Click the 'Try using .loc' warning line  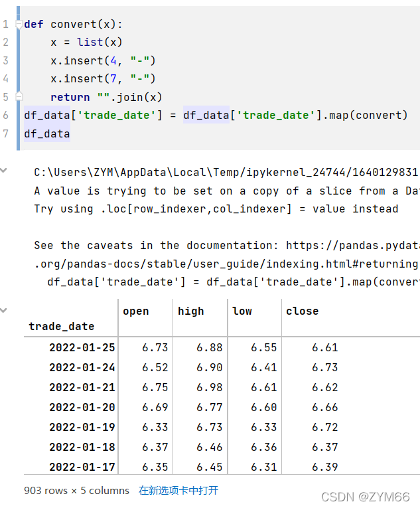[x=216, y=209]
